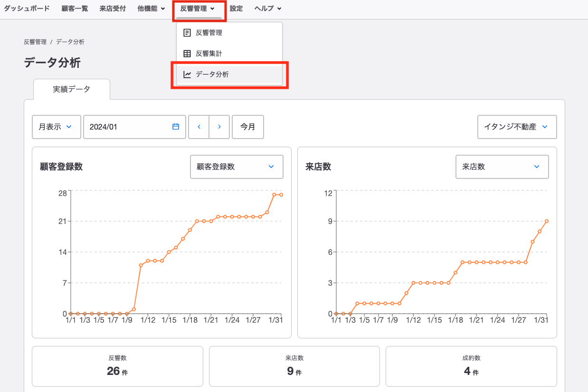The height and width of the screenshot is (392, 588).
Task: Open the ダッシュボード menu item
Action: point(27,9)
